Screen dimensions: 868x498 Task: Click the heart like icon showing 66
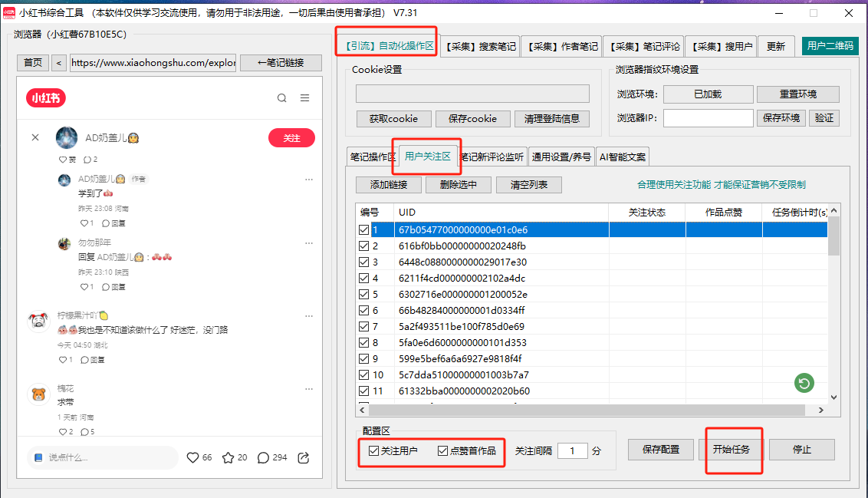coord(193,457)
